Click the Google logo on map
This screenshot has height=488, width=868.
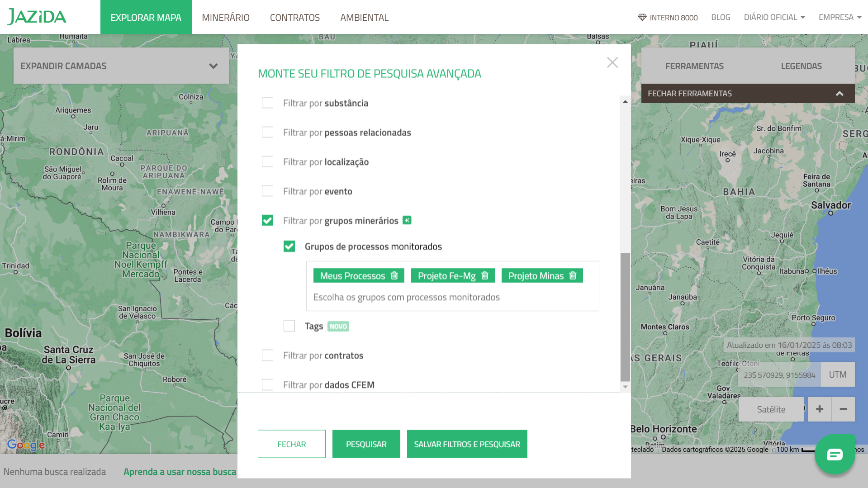pos(26,445)
